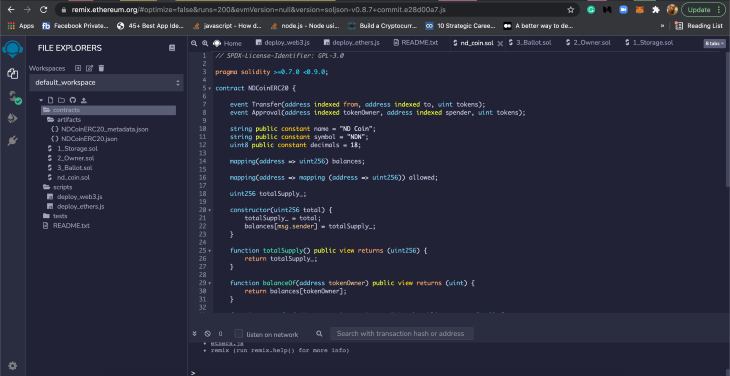Viewport: 730px width, 376px height.
Task: Zoom in the editor font
Action: pos(205,43)
